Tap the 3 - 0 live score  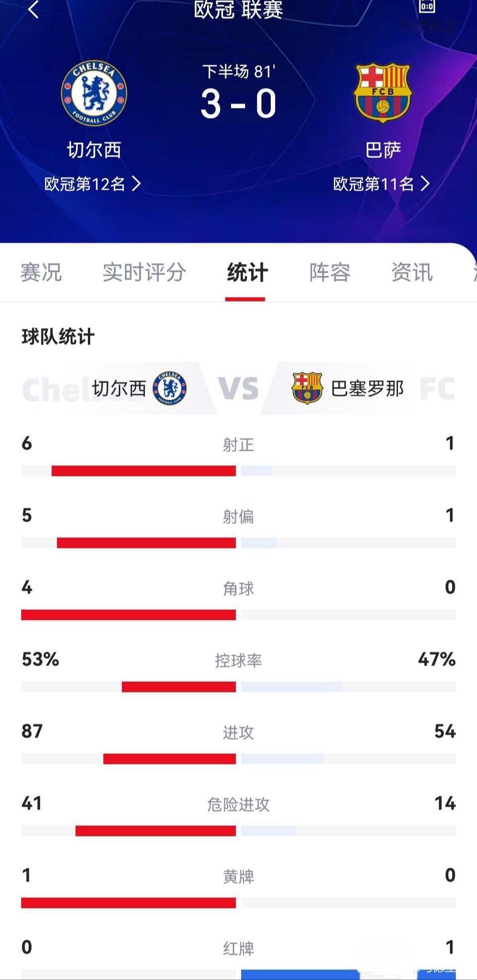pyautogui.click(x=238, y=104)
